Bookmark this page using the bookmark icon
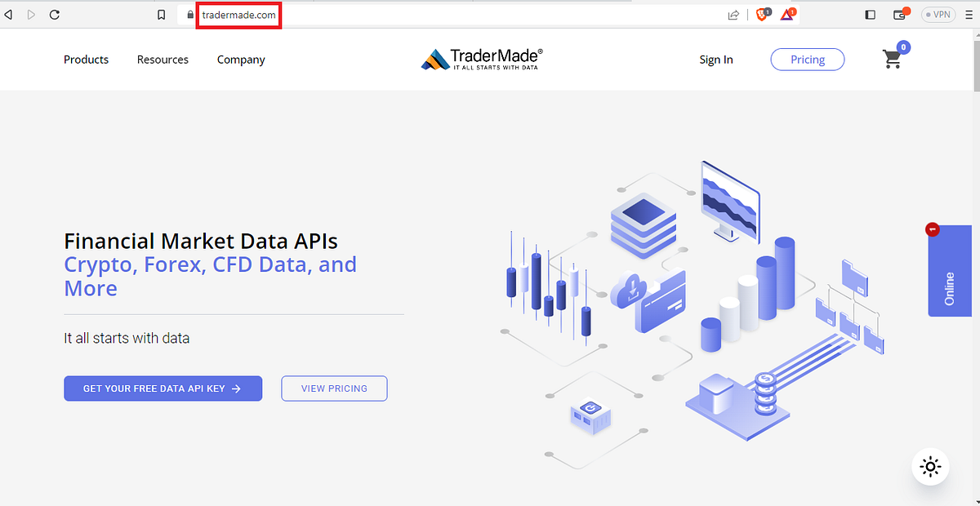 (162, 15)
